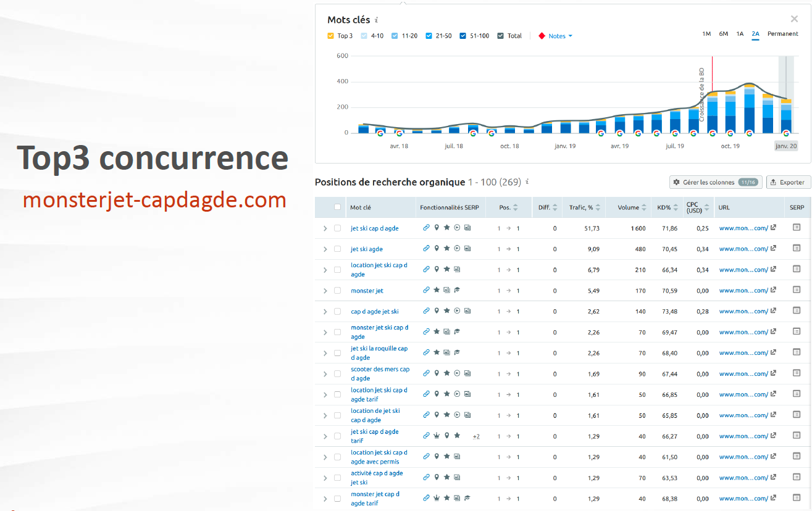
Task: Click the oct. 19 chart bar
Action: tap(730, 111)
